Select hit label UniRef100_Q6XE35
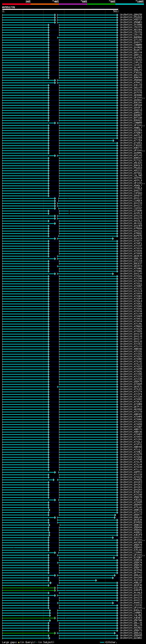Image resolution: width=146 pixels, height=644 pixels. [131, 256]
